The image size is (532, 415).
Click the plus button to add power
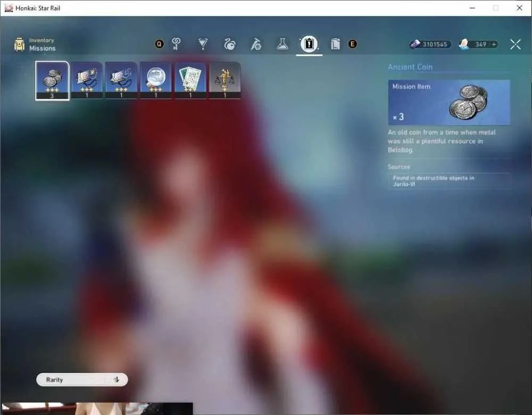coord(494,45)
